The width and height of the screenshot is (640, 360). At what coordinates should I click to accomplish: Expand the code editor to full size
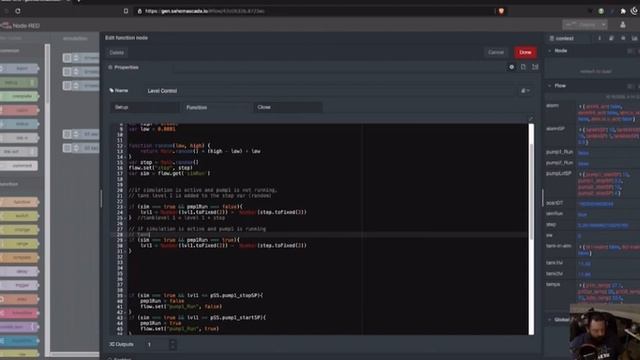(531, 119)
